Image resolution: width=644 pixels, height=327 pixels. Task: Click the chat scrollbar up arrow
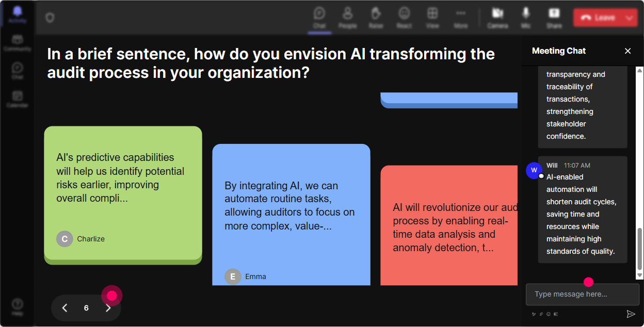(x=640, y=70)
